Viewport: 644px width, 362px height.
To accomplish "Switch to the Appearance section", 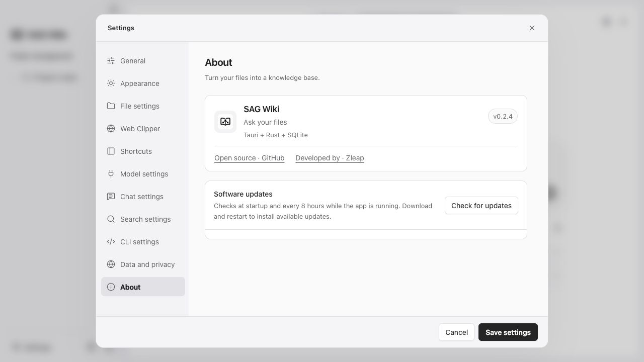I will (143, 83).
